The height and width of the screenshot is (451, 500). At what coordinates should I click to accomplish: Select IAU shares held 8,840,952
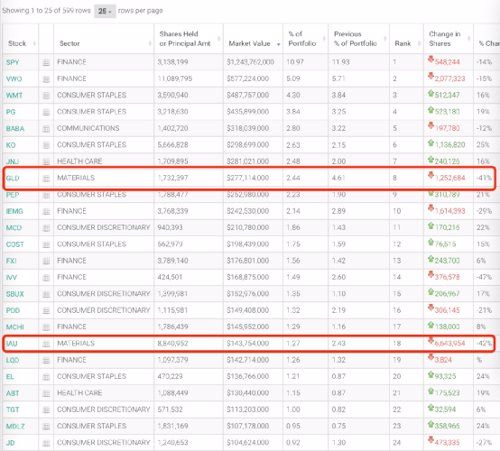(x=173, y=343)
